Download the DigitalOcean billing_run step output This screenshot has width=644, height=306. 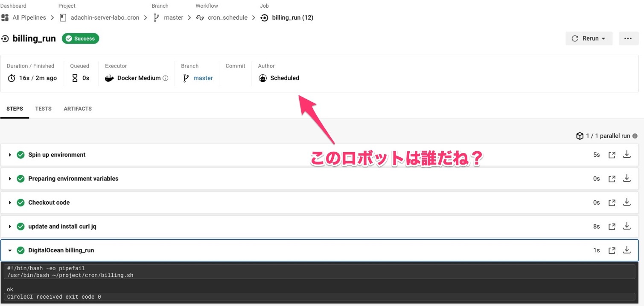pos(627,250)
